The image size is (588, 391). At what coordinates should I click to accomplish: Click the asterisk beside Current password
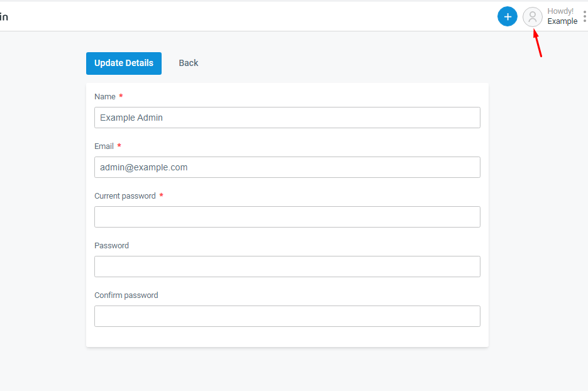point(161,196)
